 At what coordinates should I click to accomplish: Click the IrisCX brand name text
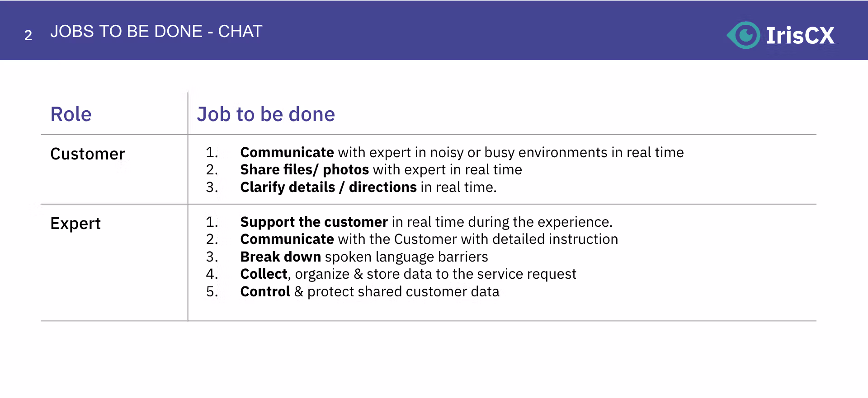point(800,35)
